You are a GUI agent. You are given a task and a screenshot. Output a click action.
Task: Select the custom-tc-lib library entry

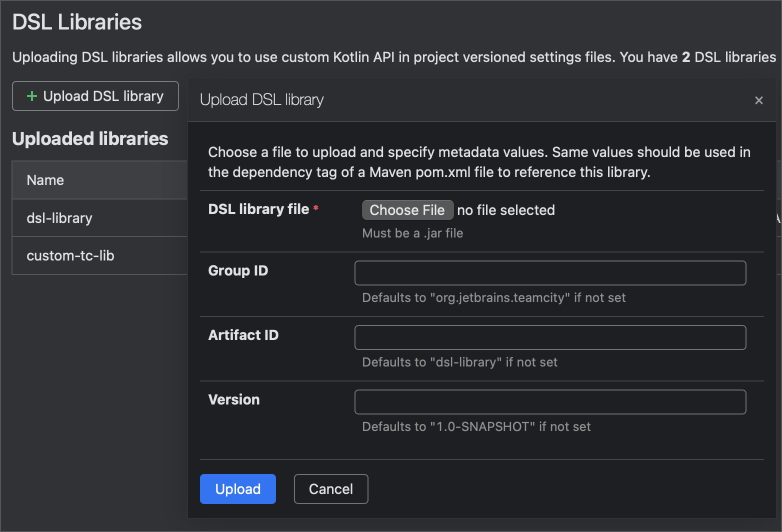(70, 255)
